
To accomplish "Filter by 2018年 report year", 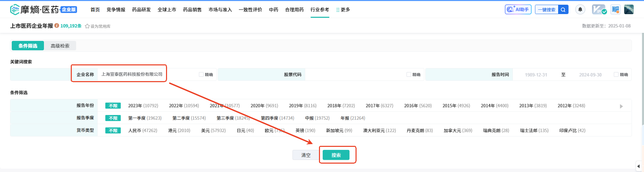I will point(341,106).
